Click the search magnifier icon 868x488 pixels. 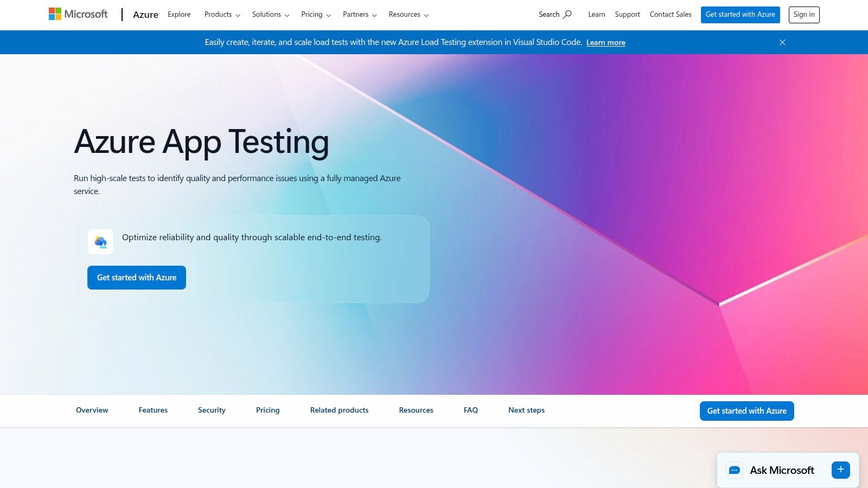pos(567,15)
